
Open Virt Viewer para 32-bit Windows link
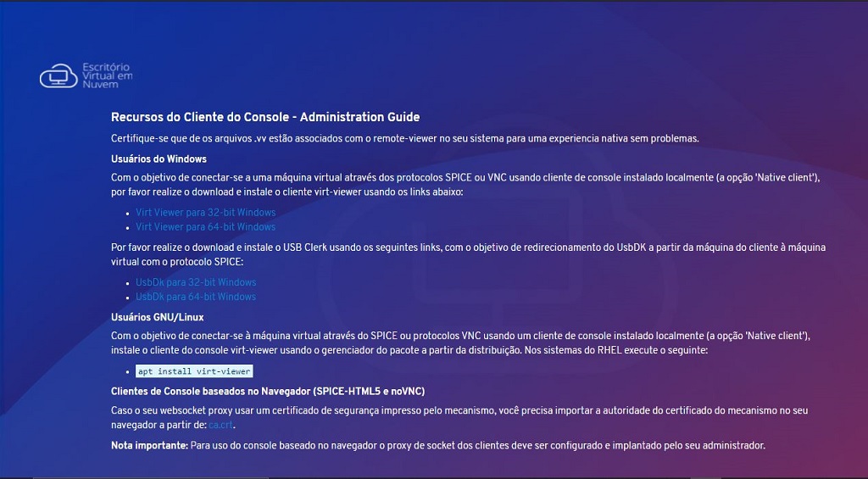click(205, 212)
